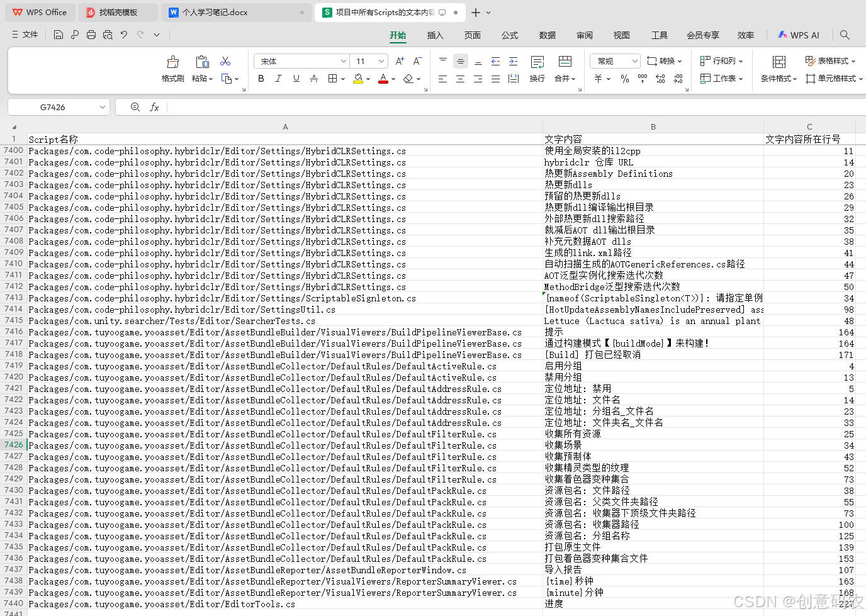Apply bold formatting with the B icon

point(261,78)
